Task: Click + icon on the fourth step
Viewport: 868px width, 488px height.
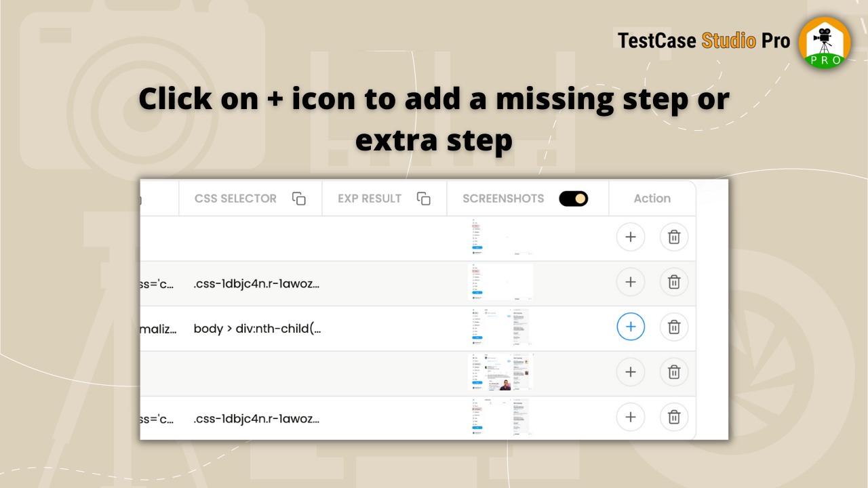Action: 631,372
